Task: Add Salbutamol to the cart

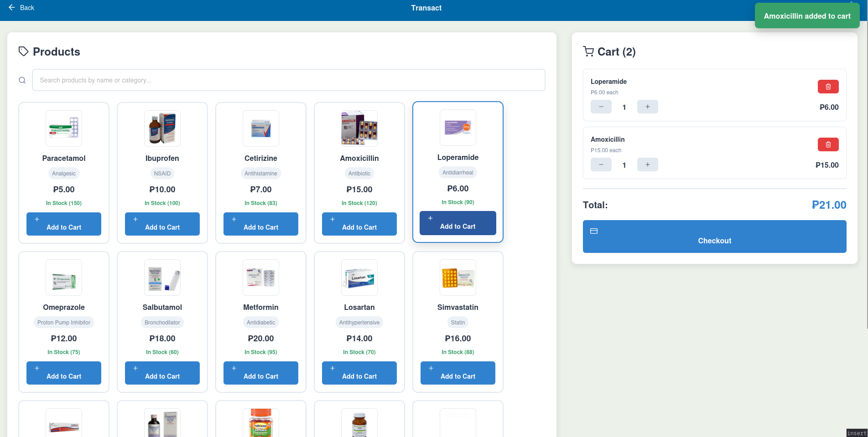Action: [162, 373]
